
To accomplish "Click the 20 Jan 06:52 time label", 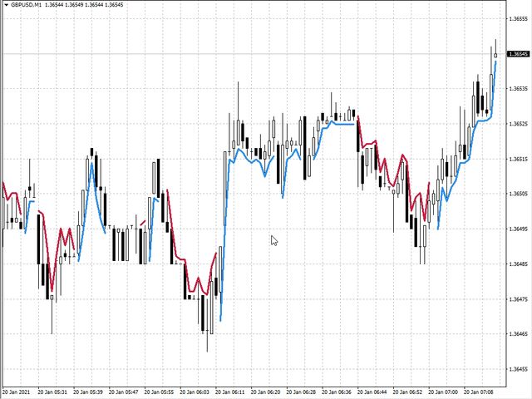I will point(407,392).
